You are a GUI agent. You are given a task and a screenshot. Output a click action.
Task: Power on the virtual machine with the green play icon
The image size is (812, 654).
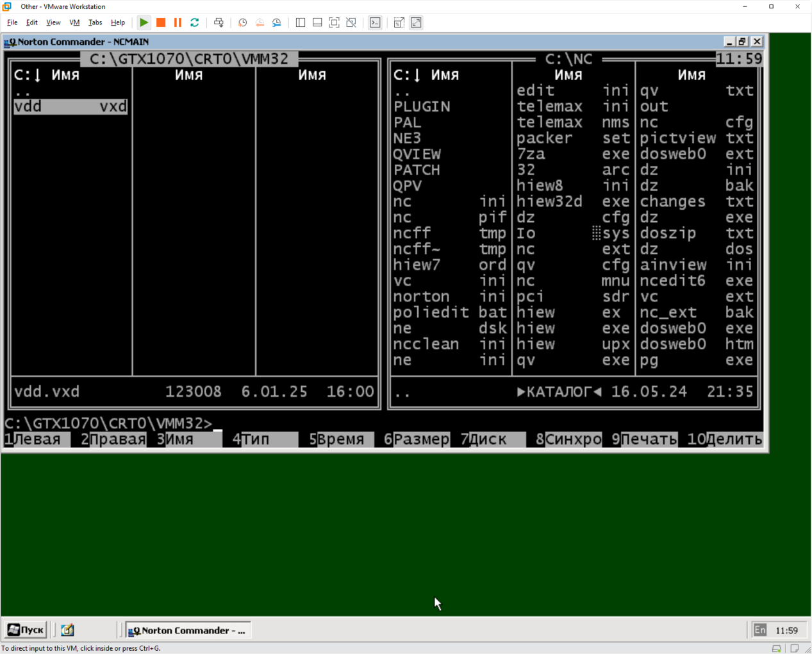[144, 22]
